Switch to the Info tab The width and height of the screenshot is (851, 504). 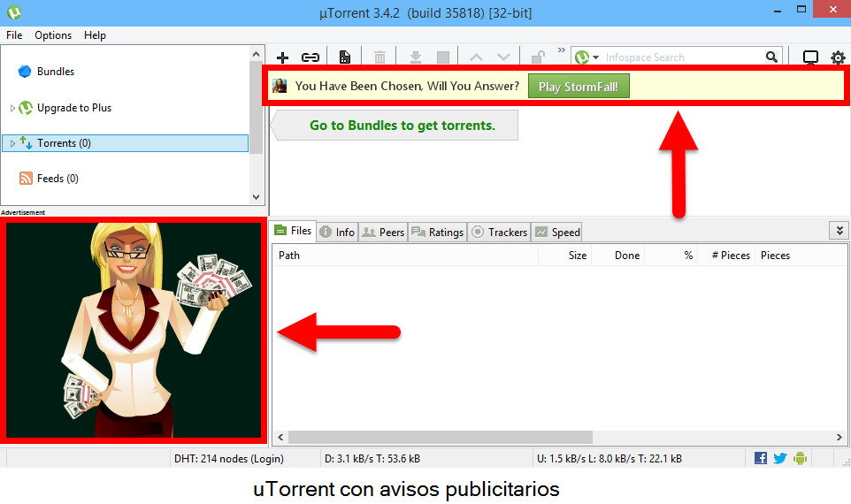click(337, 233)
